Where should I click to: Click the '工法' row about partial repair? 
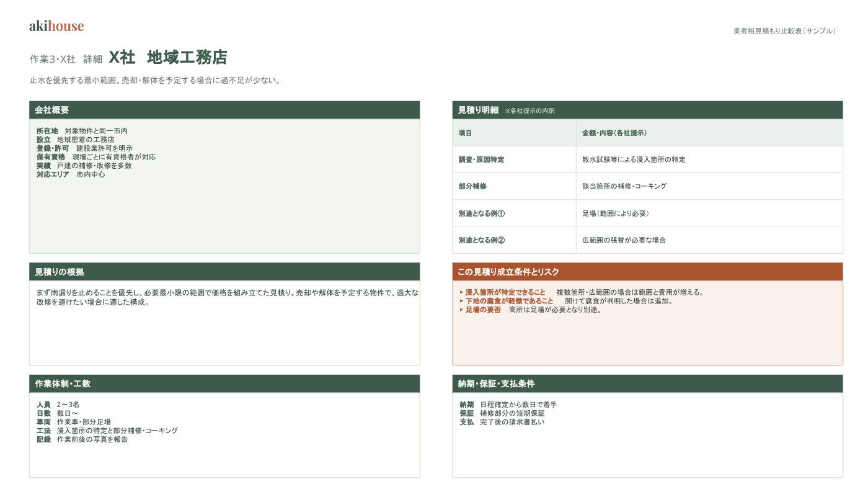[107, 431]
